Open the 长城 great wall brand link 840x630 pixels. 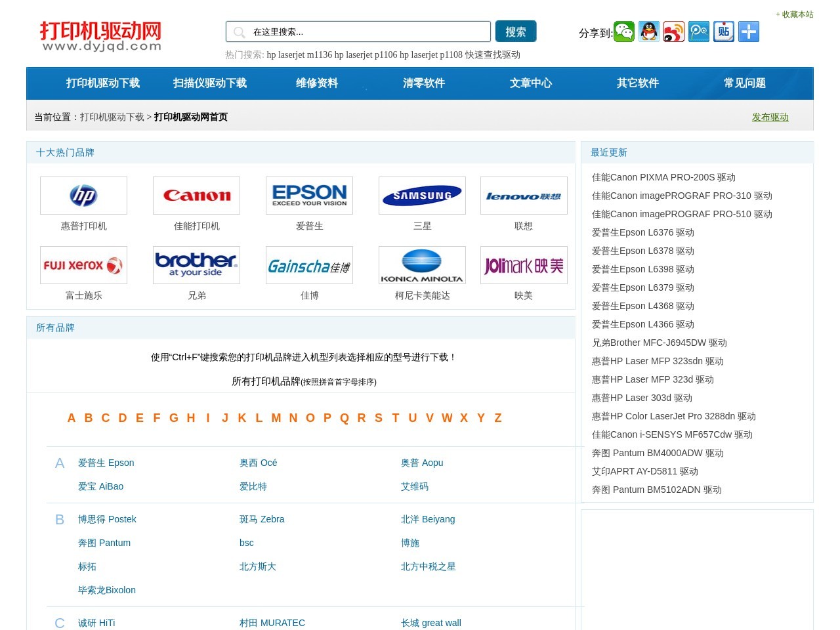[431, 623]
